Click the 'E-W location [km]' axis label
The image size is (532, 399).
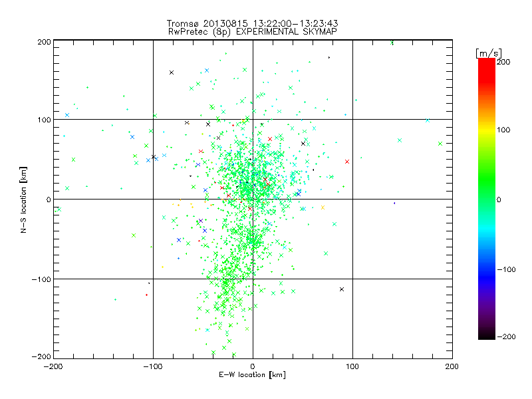pyautogui.click(x=252, y=375)
